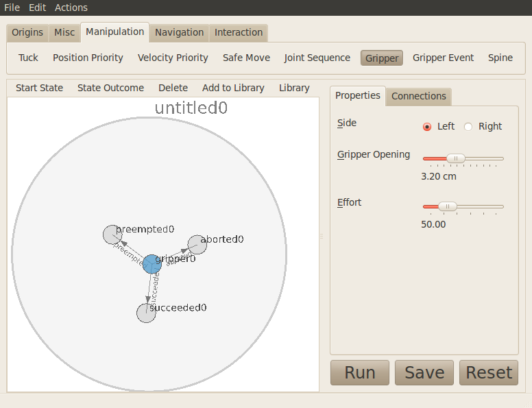532x408 pixels.
Task: Switch to the Connections tab
Action: point(418,96)
